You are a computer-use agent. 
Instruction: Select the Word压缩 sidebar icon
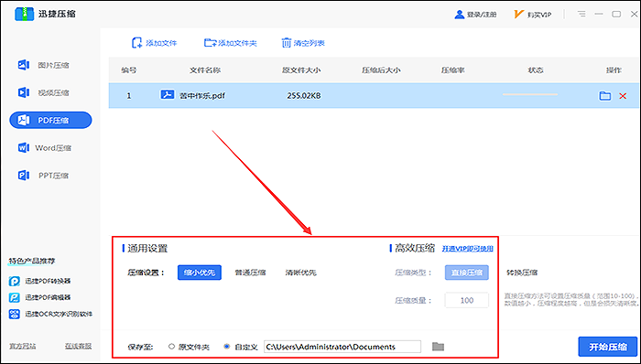pos(23,148)
